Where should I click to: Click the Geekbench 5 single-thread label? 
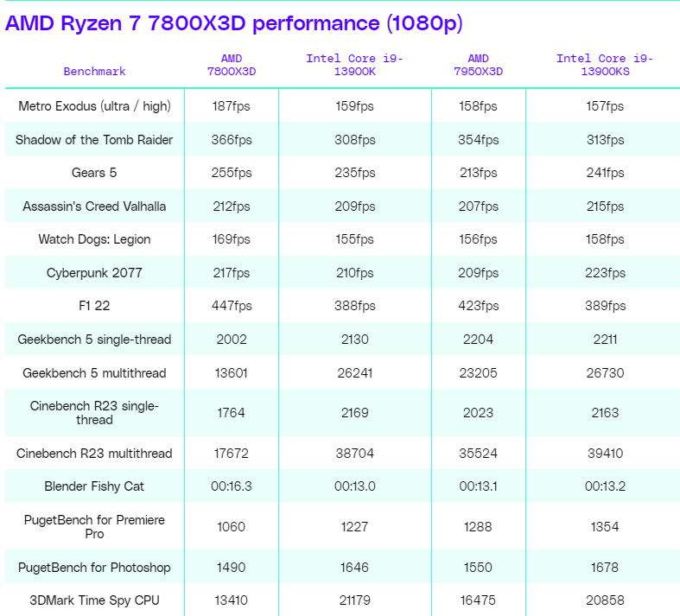coord(94,340)
